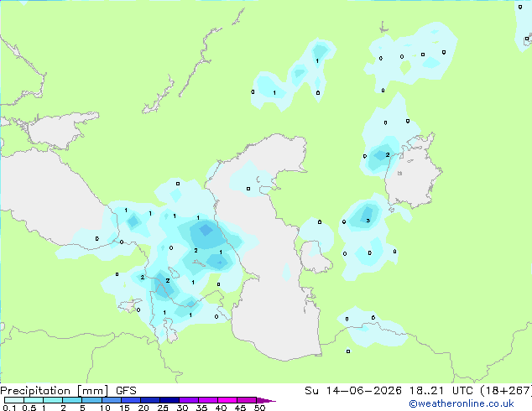Click the 'GFS' model label
This screenshot has width=532, height=411.
point(126,391)
